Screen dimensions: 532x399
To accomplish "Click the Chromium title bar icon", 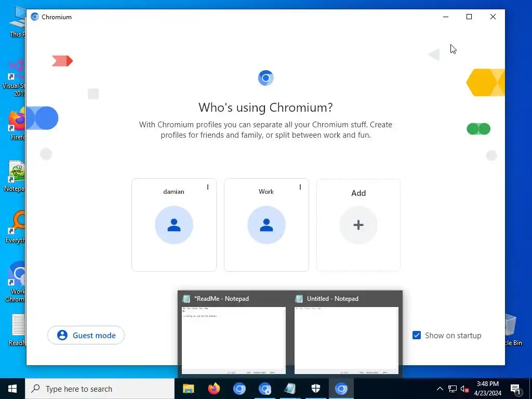I will [x=35, y=17].
